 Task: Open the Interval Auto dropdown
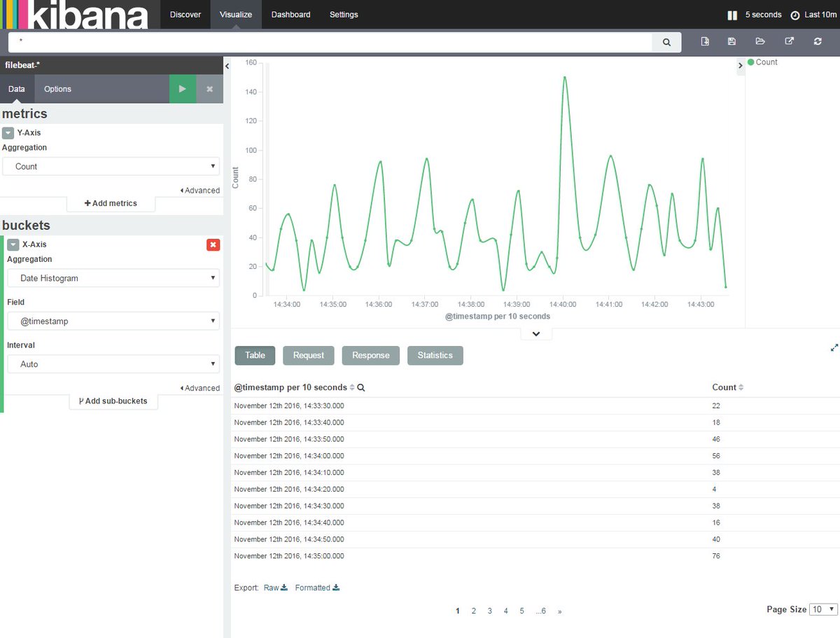coord(113,364)
